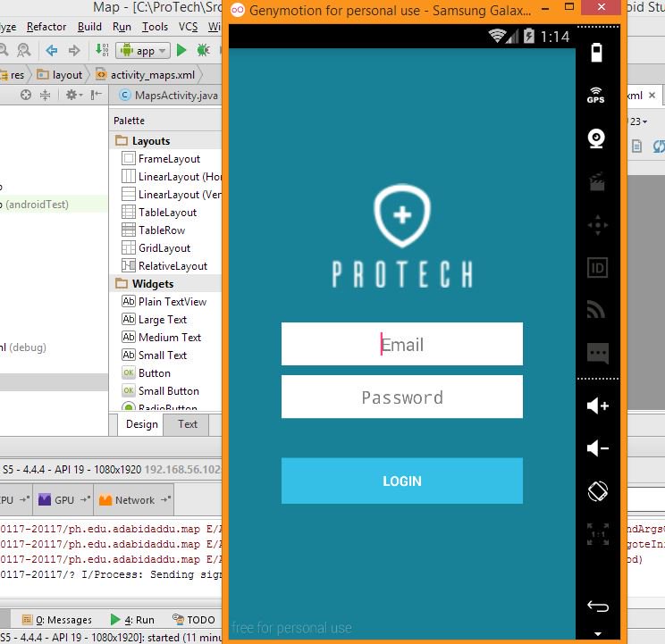This screenshot has width=665, height=644.
Task: Click the collapse all icon in project panel
Action: tap(45, 95)
